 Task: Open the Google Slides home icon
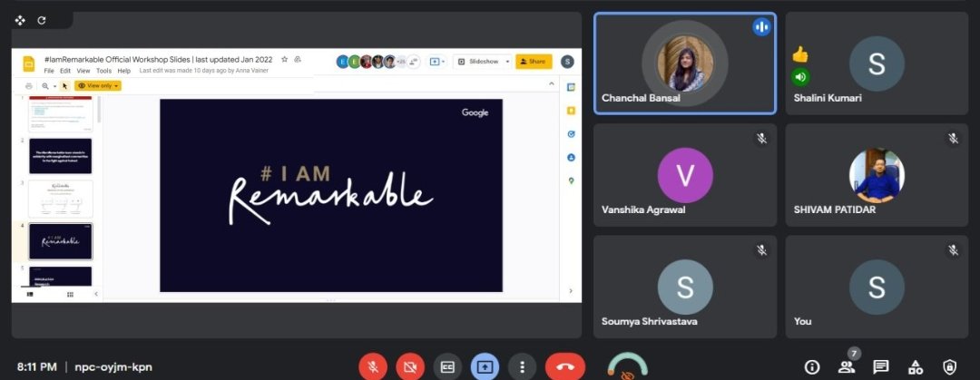pos(29,64)
